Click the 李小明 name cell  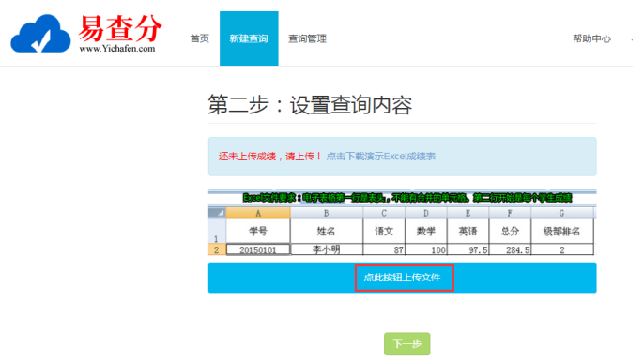click(x=326, y=249)
